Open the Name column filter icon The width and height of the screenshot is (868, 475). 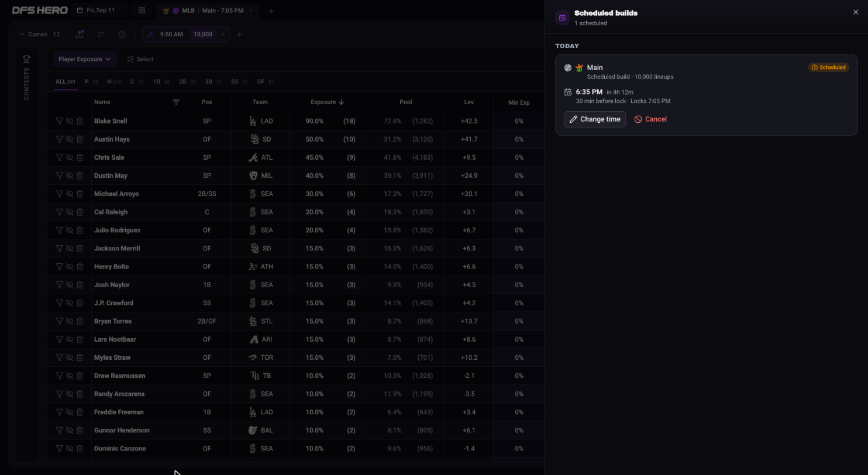pyautogui.click(x=176, y=102)
